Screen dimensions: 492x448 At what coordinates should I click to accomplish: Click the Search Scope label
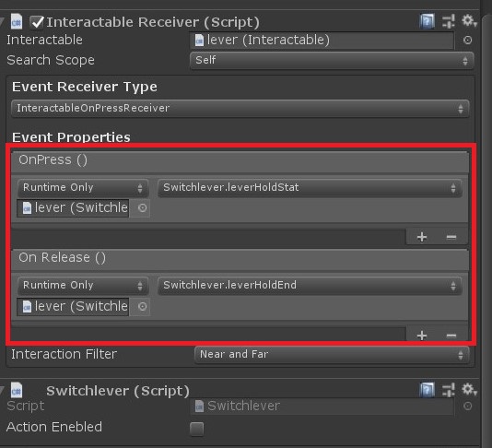(x=51, y=60)
